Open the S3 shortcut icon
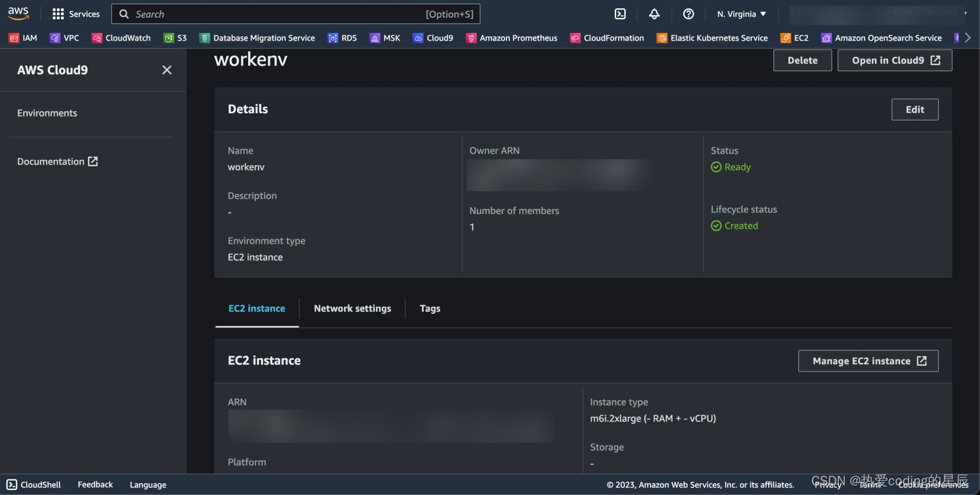 pyautogui.click(x=169, y=38)
